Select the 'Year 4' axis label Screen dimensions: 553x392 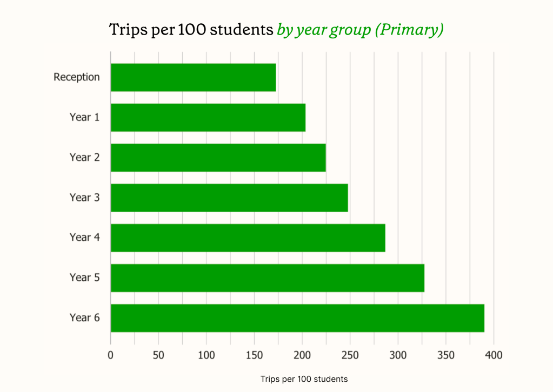click(x=85, y=238)
